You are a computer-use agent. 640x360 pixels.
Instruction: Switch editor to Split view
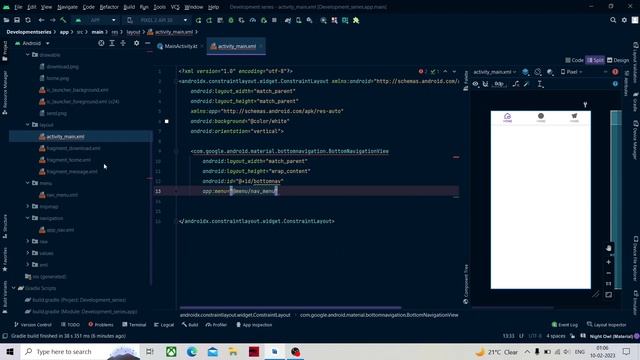point(595,60)
